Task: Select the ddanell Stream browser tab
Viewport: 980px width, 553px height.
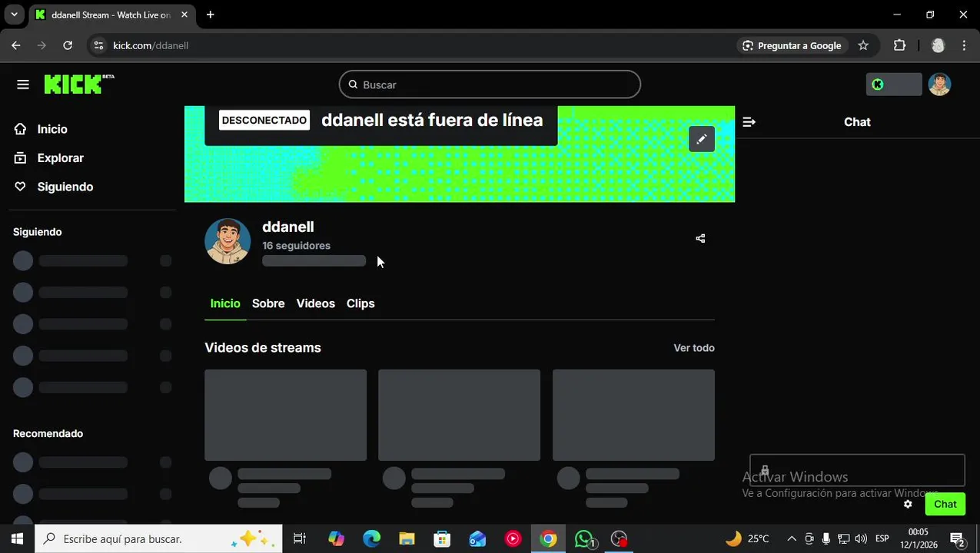Action: (x=111, y=15)
